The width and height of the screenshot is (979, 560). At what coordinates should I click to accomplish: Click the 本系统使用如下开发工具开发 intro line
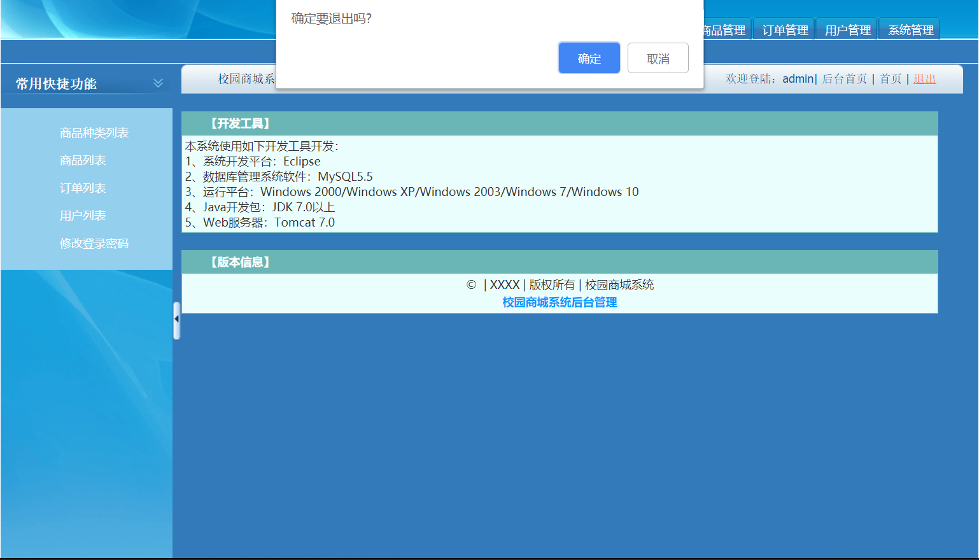[262, 146]
